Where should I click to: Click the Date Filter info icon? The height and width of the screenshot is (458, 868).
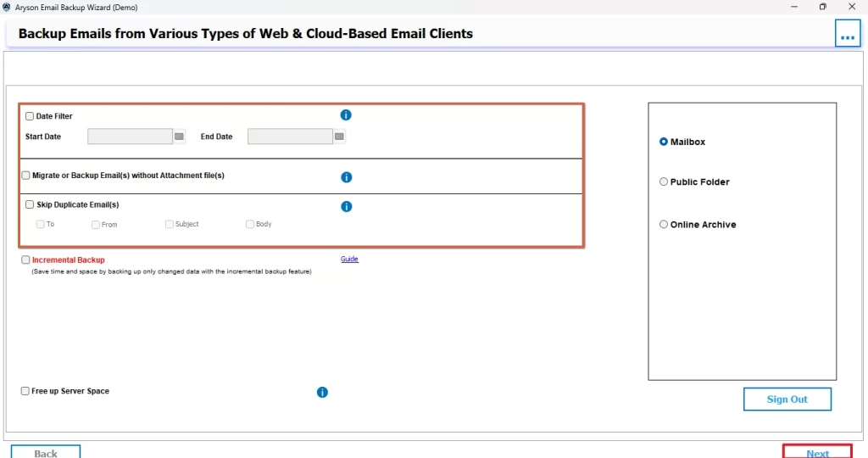(x=346, y=115)
